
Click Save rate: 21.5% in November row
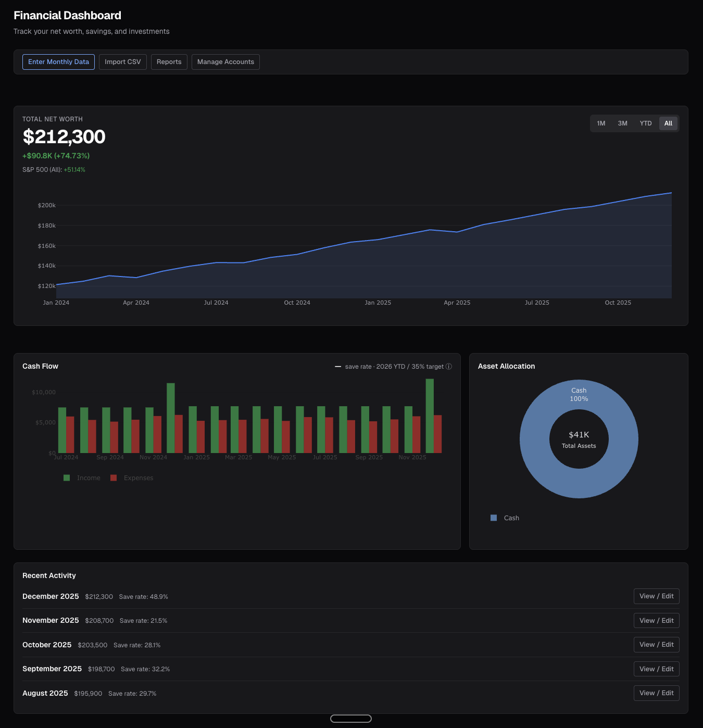pos(144,621)
